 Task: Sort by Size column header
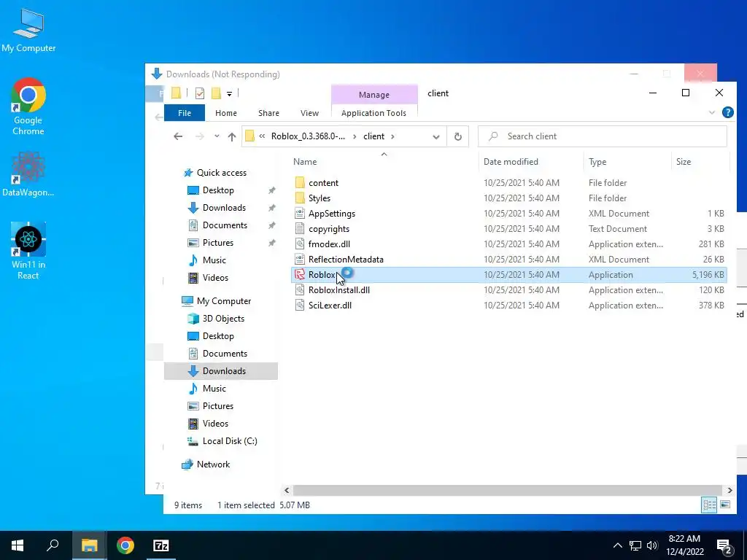coord(700,161)
